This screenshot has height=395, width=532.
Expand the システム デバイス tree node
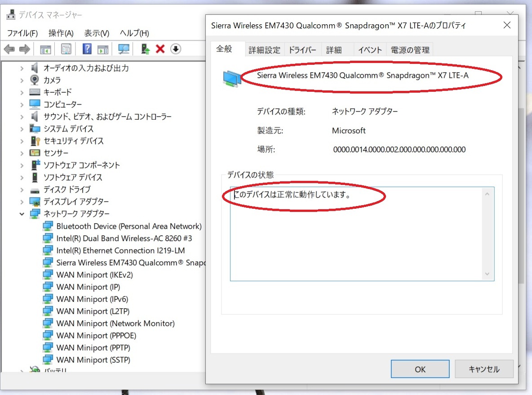pos(22,129)
